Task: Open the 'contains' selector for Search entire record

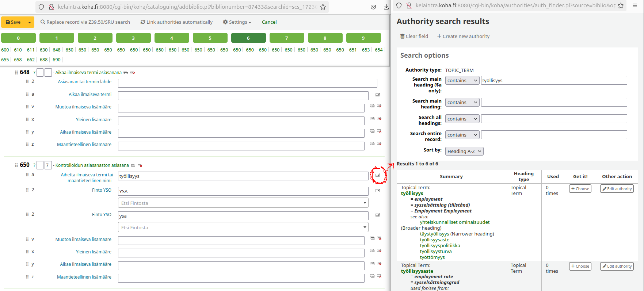Action: [x=462, y=135]
